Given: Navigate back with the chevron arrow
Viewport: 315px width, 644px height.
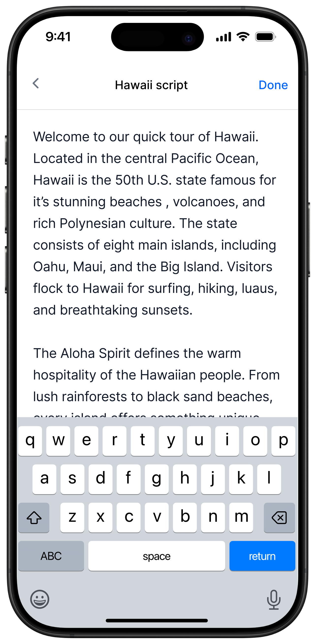Looking at the screenshot, I should (36, 83).
